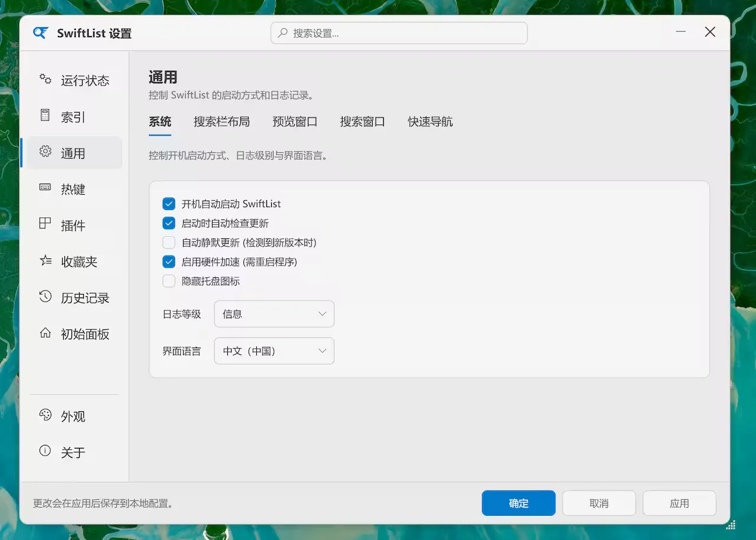The height and width of the screenshot is (540, 756).
Task: Minimize the SwiftList settings window
Action: [x=681, y=32]
